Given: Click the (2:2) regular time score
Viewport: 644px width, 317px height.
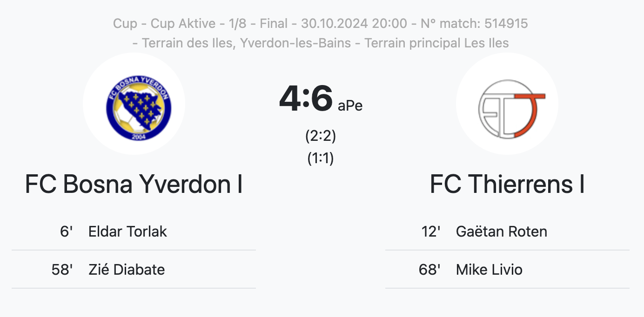Looking at the screenshot, I should click(321, 136).
